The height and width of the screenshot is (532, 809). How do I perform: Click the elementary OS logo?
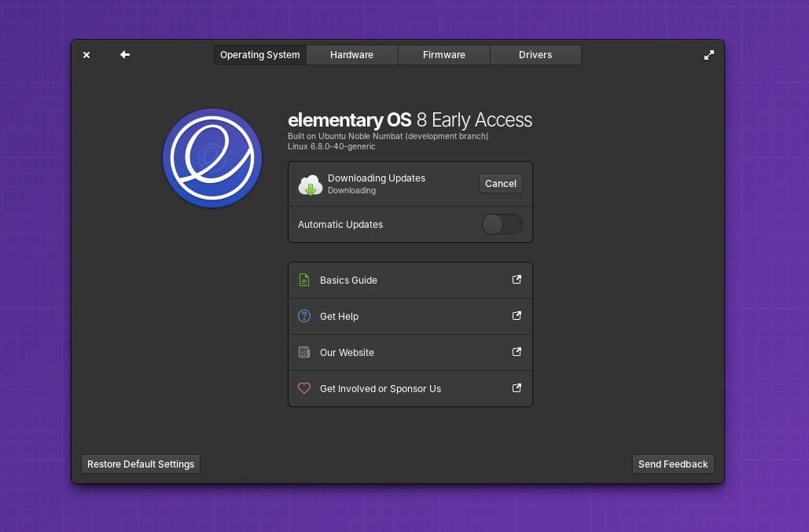click(x=211, y=157)
